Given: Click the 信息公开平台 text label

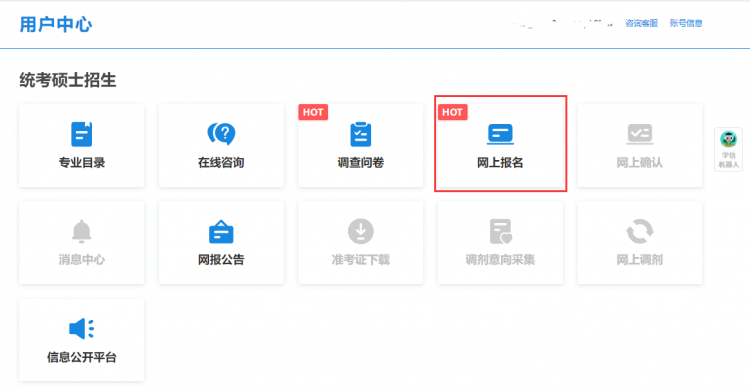Looking at the screenshot, I should coord(81,357).
